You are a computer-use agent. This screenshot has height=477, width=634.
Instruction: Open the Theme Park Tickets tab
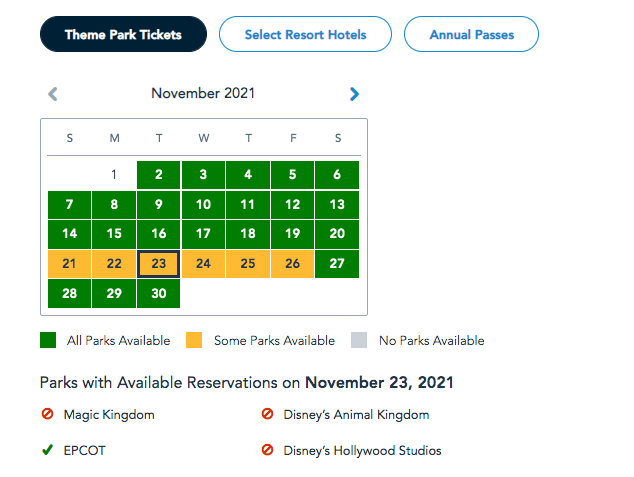[123, 34]
